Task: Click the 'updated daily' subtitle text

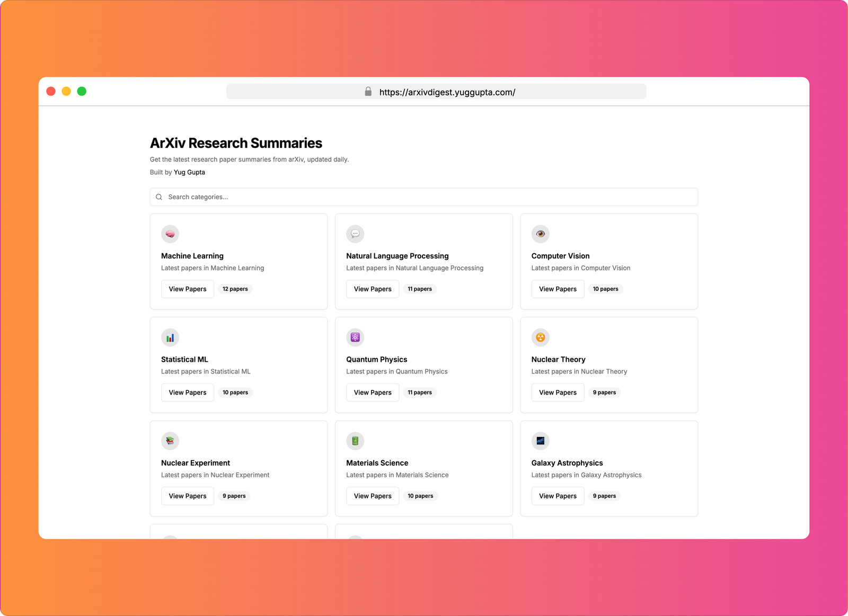Action: [328, 159]
